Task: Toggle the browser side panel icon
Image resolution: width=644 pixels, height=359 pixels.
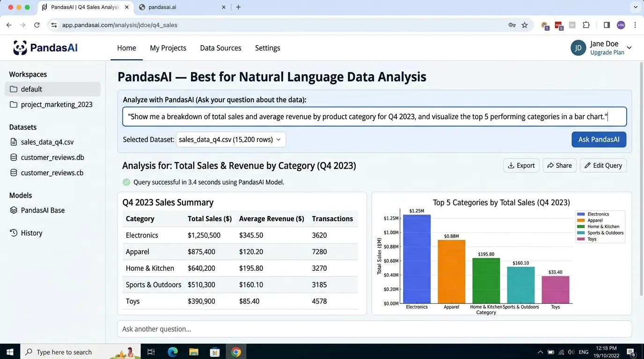Action: point(607,25)
